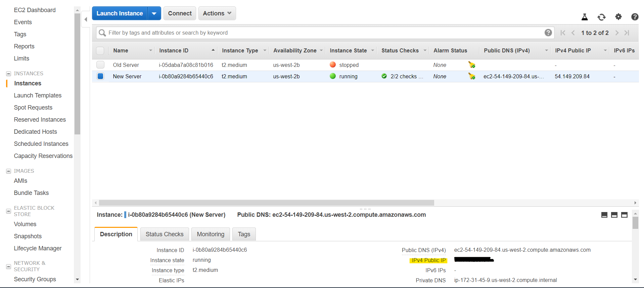The width and height of the screenshot is (644, 288).
Task: Select the Old Server checkbox
Action: click(100, 65)
